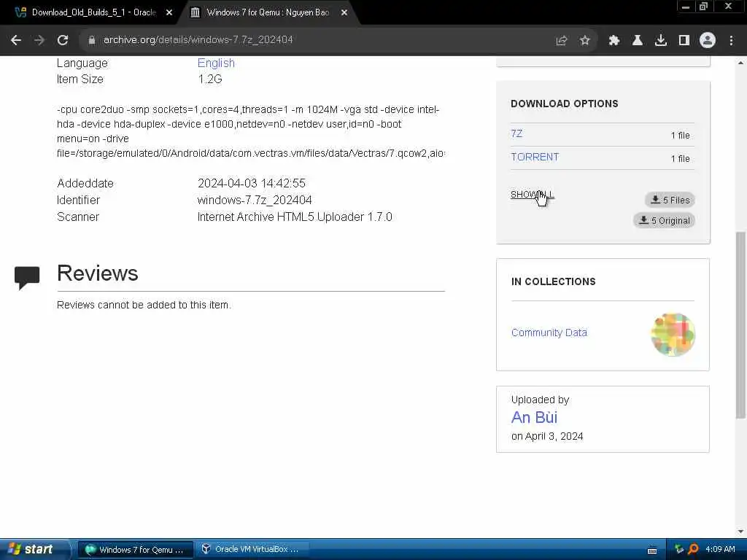
Task: Click 'Reviews cannot be added' text
Action: (144, 305)
